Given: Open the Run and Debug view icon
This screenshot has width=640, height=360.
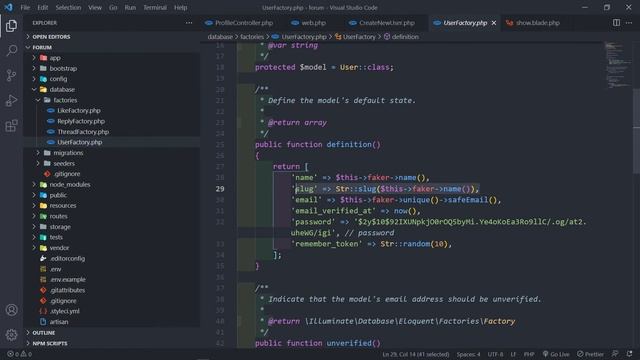Looking at the screenshot, I should tap(11, 100).
